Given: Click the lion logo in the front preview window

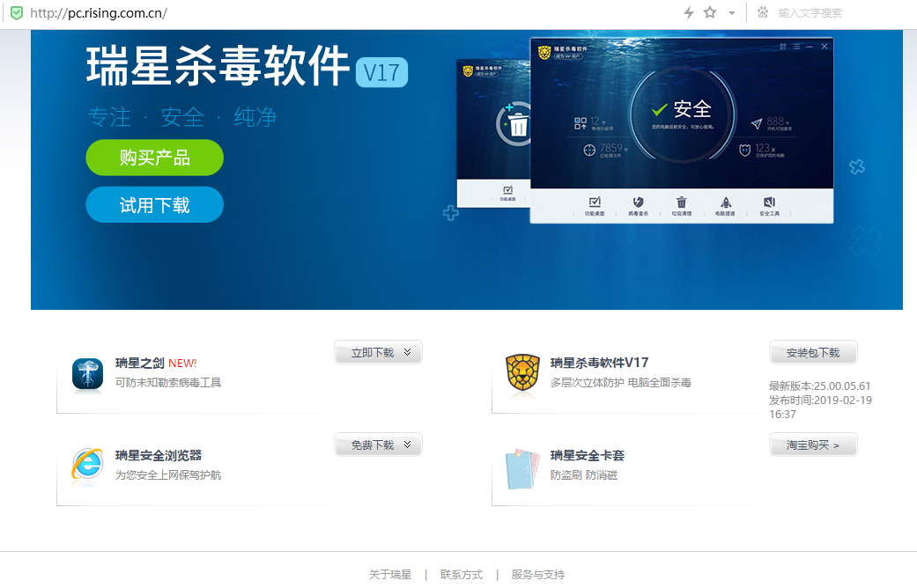Looking at the screenshot, I should (x=544, y=53).
